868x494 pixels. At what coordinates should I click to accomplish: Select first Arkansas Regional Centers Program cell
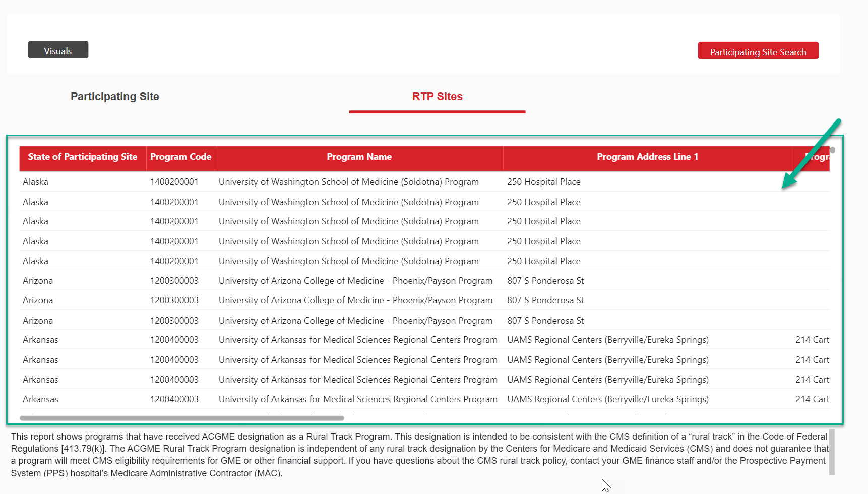(358, 340)
